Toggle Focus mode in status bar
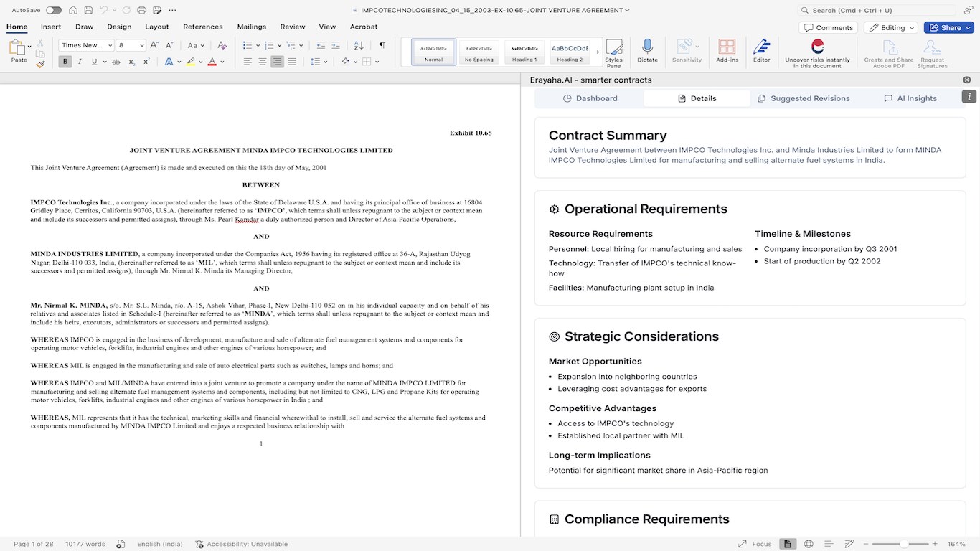Viewport: 980px width, 551px height. coord(754,544)
